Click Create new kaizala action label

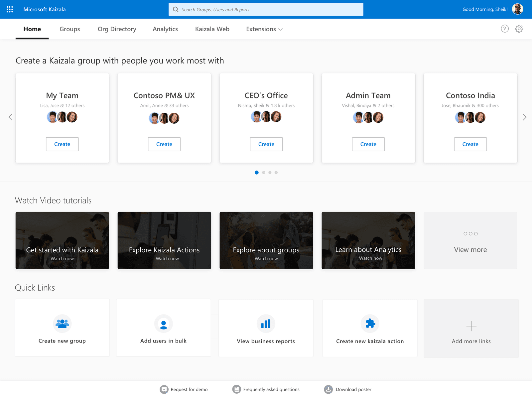(x=370, y=341)
